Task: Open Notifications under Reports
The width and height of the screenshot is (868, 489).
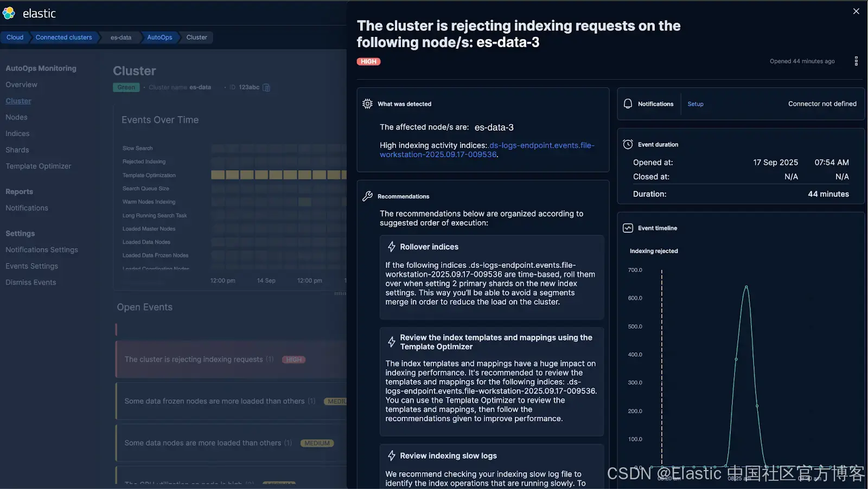Action: tap(27, 208)
